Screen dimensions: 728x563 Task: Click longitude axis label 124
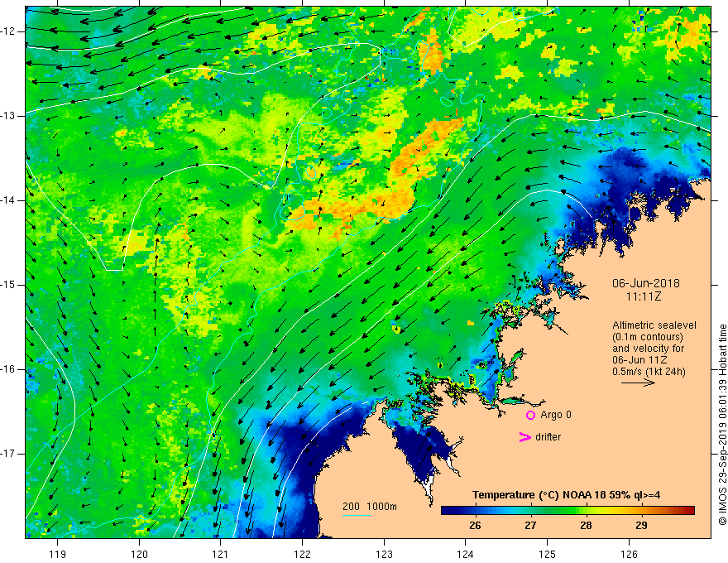coord(465,554)
